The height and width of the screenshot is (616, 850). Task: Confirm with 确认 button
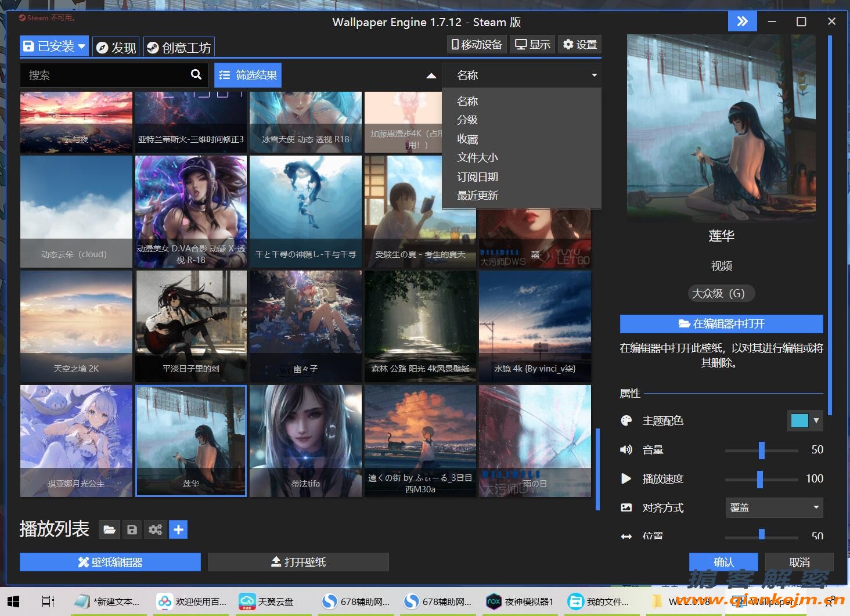(723, 562)
